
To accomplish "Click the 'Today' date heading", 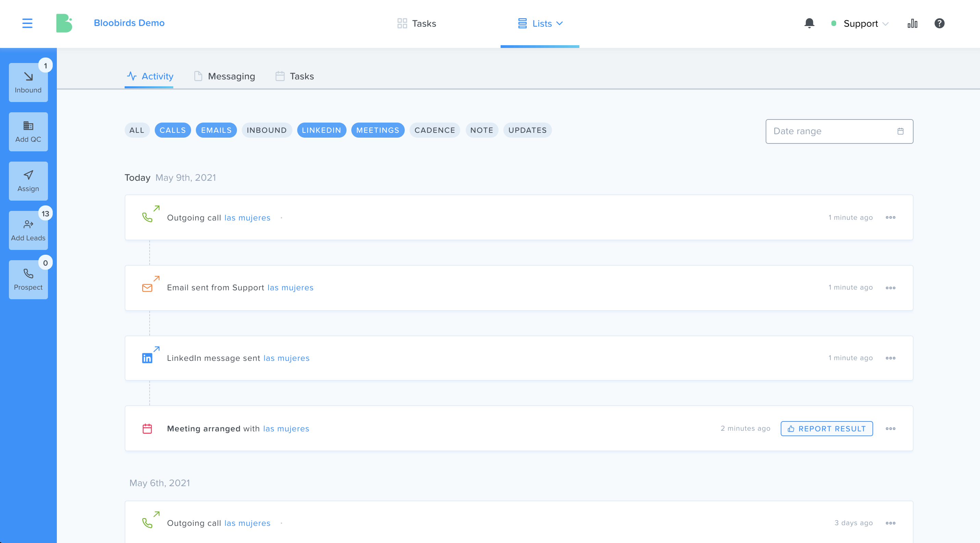I will click(137, 178).
